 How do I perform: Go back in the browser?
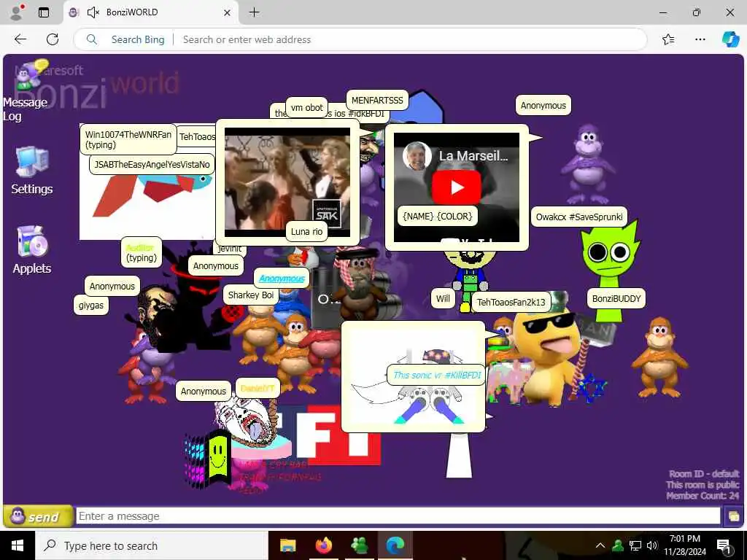[x=20, y=39]
